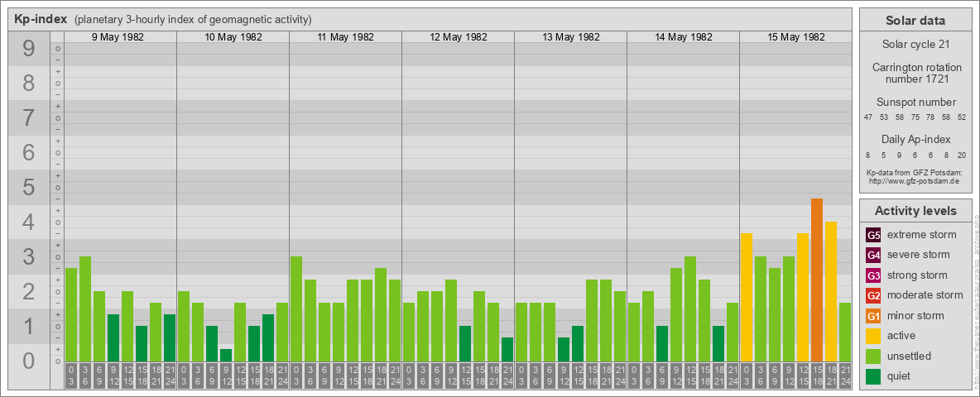Click the Ap-index value 20
This screenshot has width=980, height=397.
tap(963, 155)
